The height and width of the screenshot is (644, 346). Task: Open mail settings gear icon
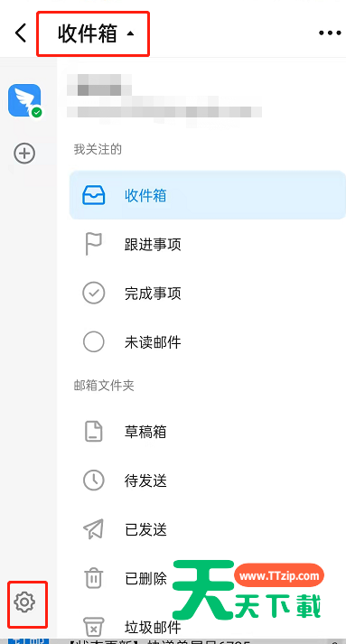pos(24,602)
